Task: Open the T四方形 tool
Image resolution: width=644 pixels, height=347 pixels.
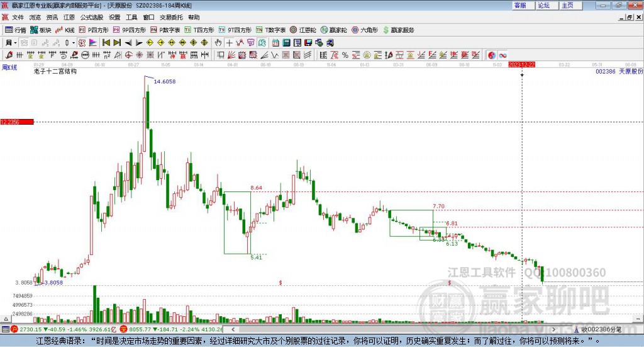Action: [x=199, y=30]
